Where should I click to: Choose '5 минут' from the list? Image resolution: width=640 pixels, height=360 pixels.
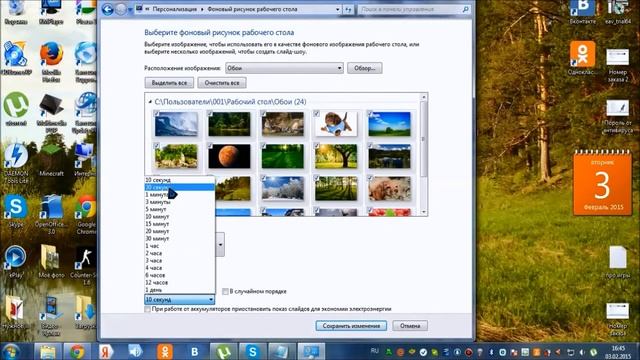(180, 209)
